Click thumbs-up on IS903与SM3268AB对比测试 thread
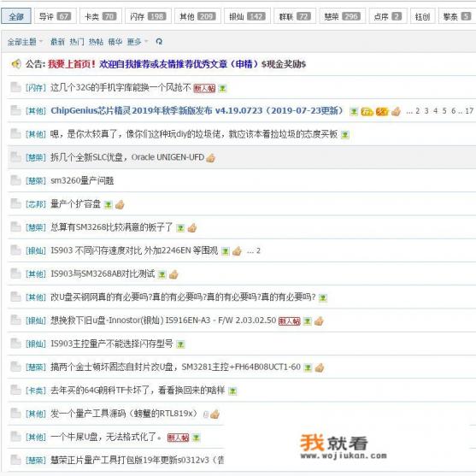The width and height of the screenshot is (476, 476). [173, 274]
